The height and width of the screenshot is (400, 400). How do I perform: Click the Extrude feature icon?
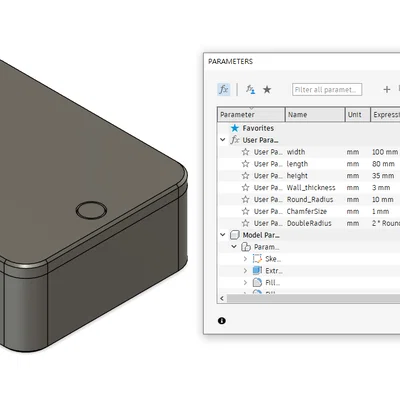click(257, 271)
